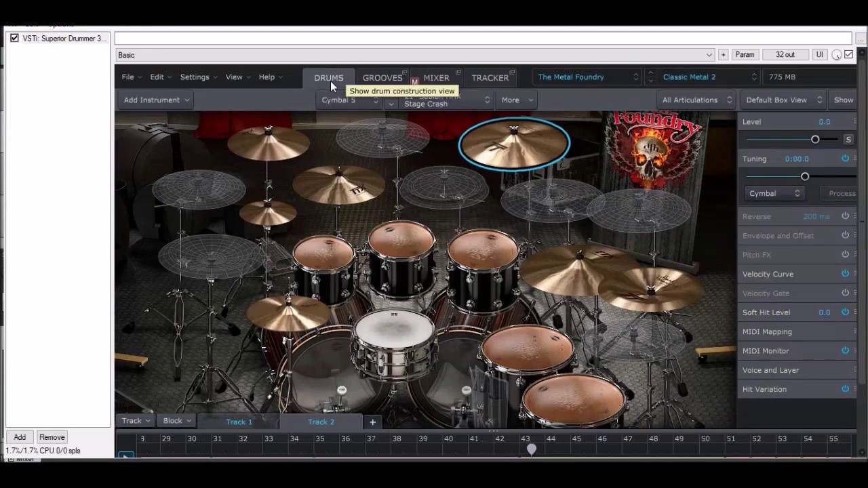The height and width of the screenshot is (488, 868).
Task: Toggle the Hit Variation power button
Action: point(845,389)
